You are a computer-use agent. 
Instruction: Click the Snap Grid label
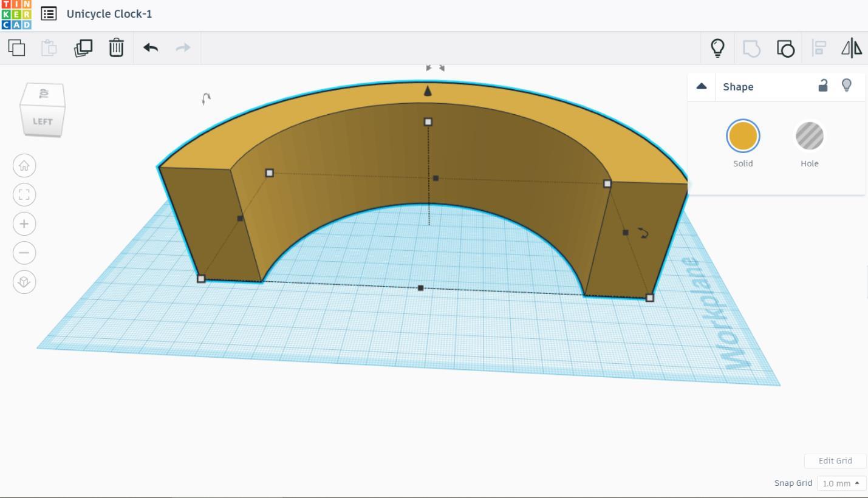click(x=793, y=483)
